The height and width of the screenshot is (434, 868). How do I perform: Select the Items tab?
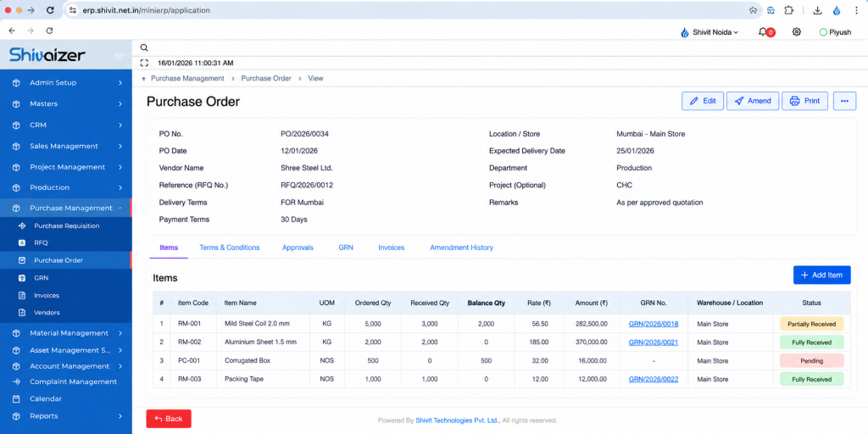(169, 248)
